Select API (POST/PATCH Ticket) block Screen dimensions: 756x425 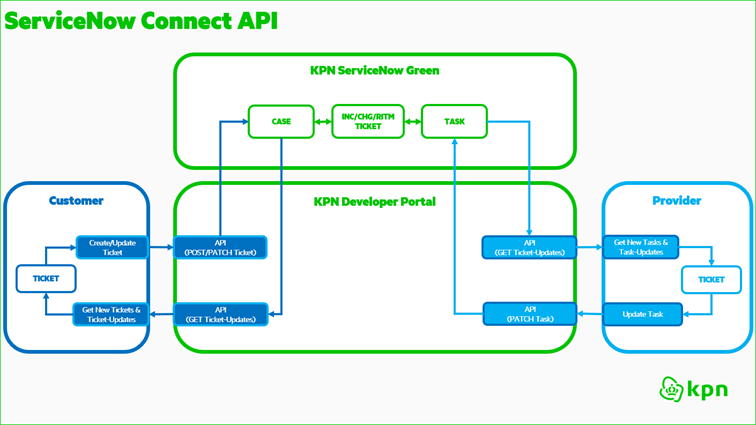click(220, 247)
